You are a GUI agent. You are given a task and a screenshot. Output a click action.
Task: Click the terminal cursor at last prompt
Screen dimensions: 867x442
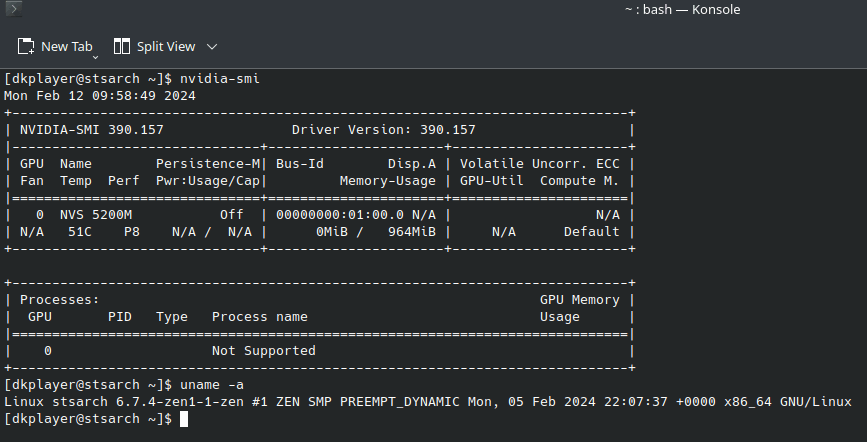(x=184, y=419)
